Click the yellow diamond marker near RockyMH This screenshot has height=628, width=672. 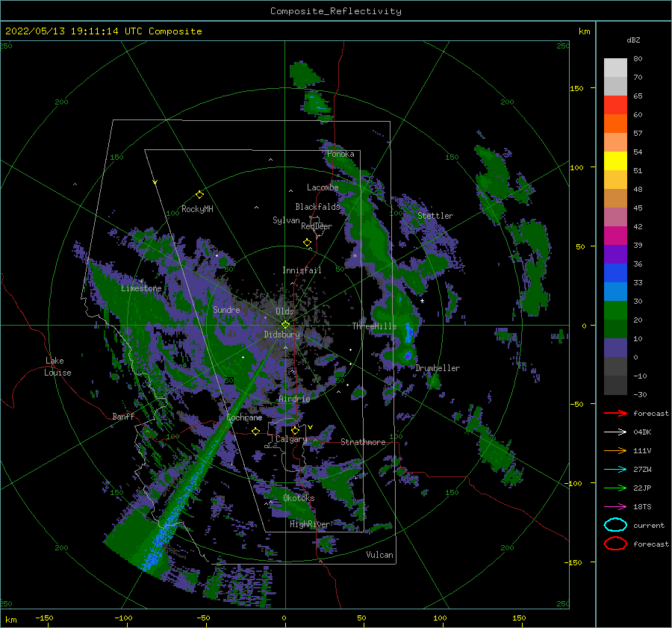point(199,195)
